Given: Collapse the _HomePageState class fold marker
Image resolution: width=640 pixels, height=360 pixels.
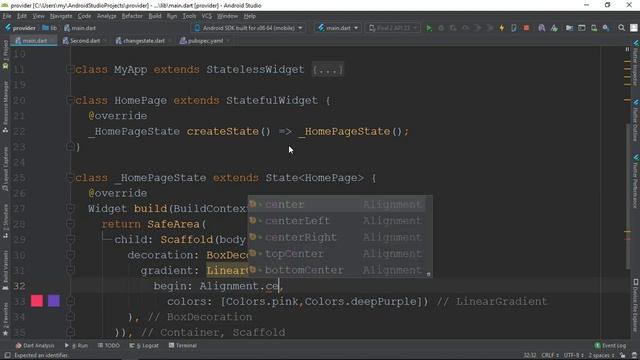Looking at the screenshot, I should point(70,178).
